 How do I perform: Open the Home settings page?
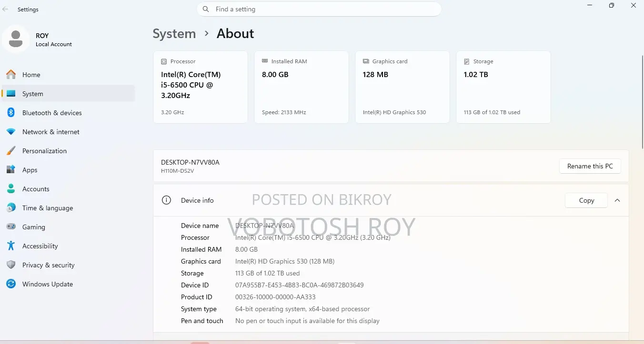coord(68,75)
